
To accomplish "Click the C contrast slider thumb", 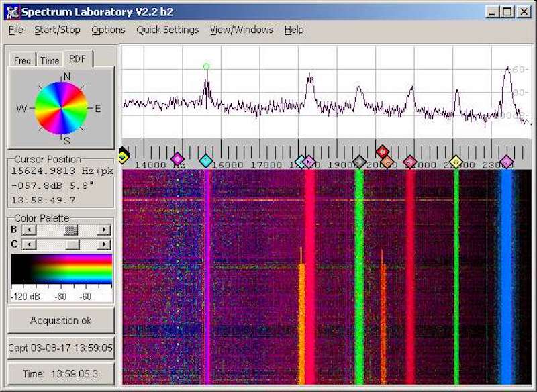I will 72,245.
